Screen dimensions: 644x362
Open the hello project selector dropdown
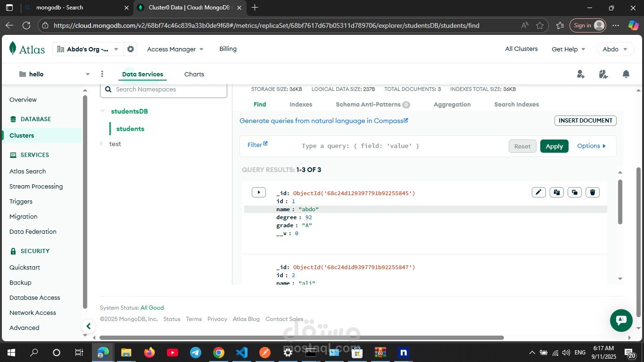pyautogui.click(x=54, y=74)
